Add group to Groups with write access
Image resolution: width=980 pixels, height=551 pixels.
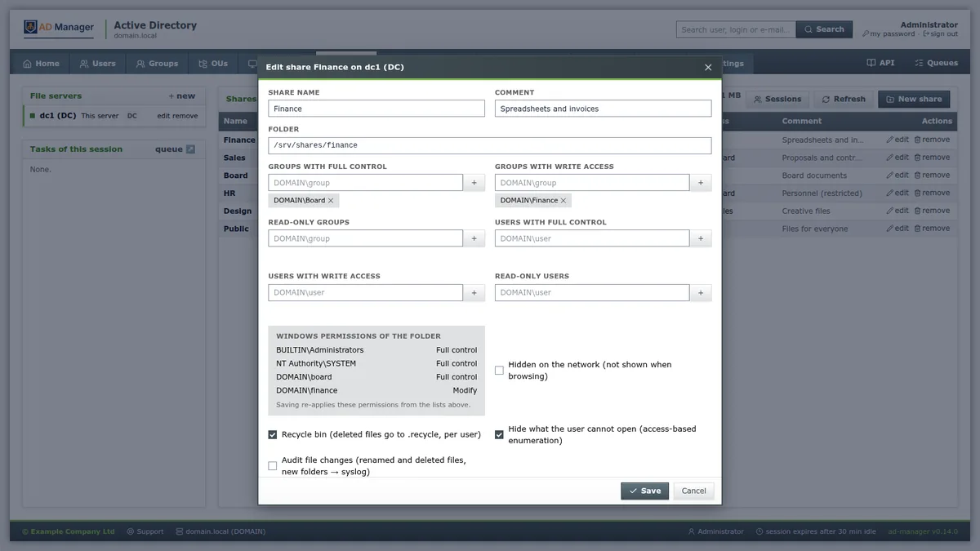[x=701, y=183]
